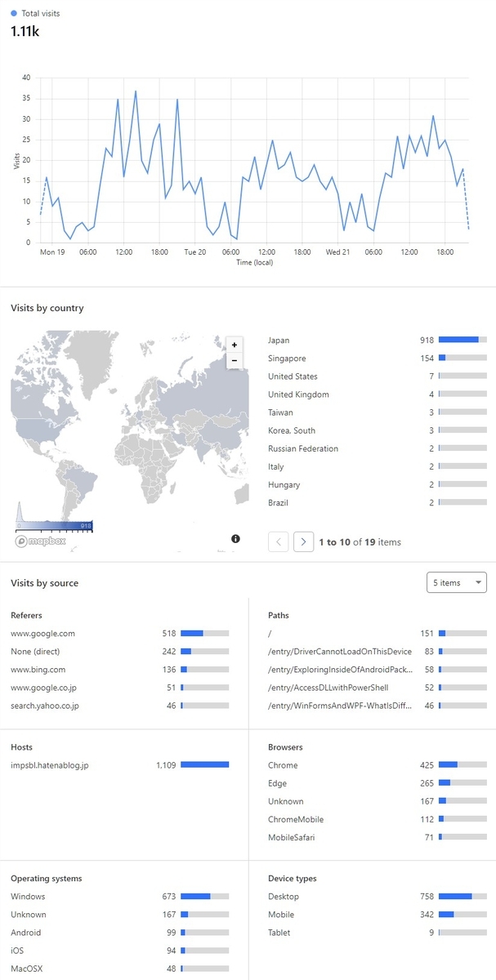Select ChromeMobile browser row
The image size is (496, 980).
(378, 819)
